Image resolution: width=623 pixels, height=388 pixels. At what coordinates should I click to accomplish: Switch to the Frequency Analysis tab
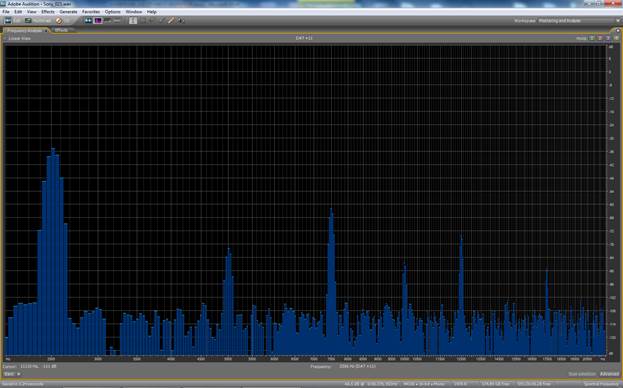[25, 31]
